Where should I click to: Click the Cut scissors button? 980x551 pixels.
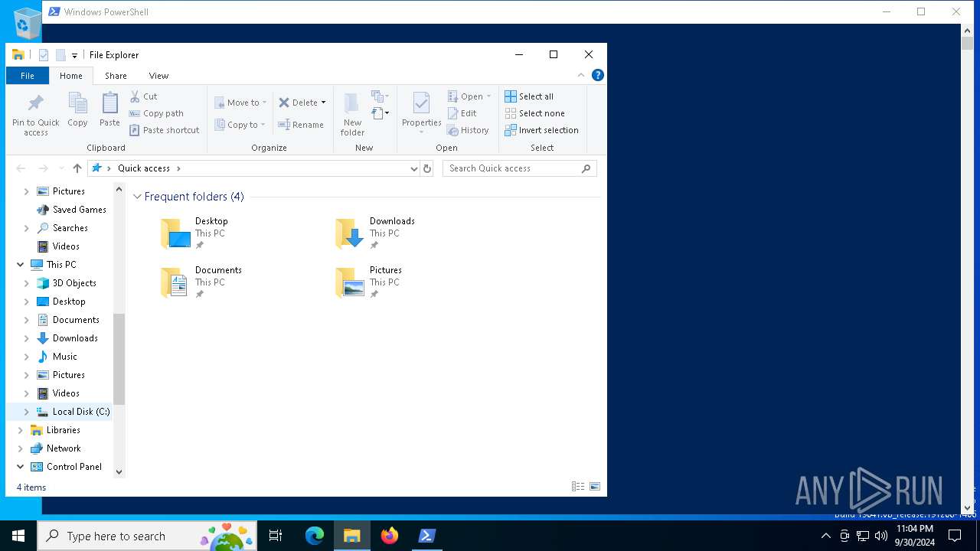143,96
